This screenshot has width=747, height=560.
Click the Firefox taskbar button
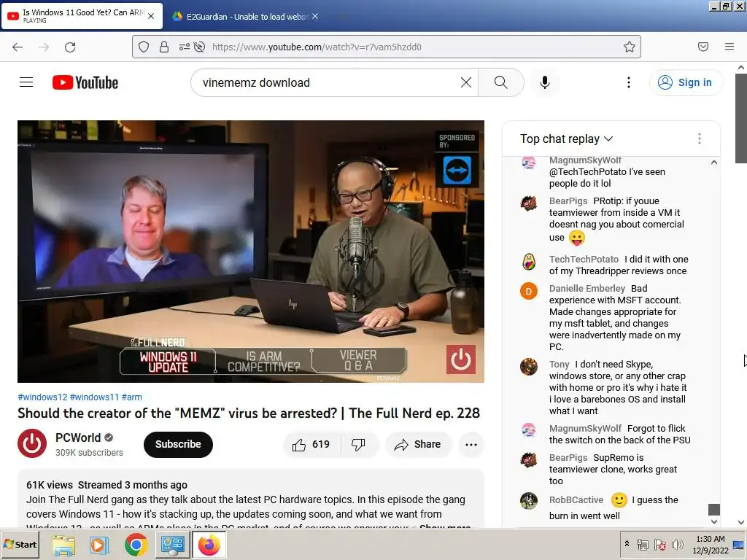pyautogui.click(x=209, y=545)
